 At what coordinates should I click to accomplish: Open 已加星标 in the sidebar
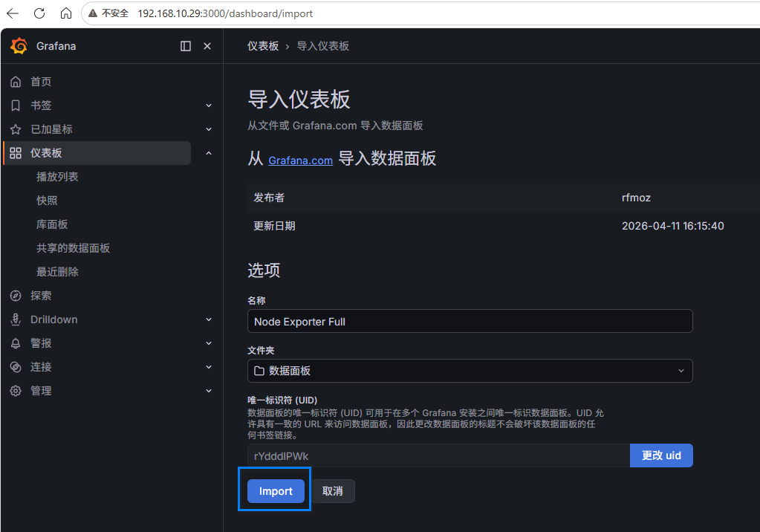[51, 129]
